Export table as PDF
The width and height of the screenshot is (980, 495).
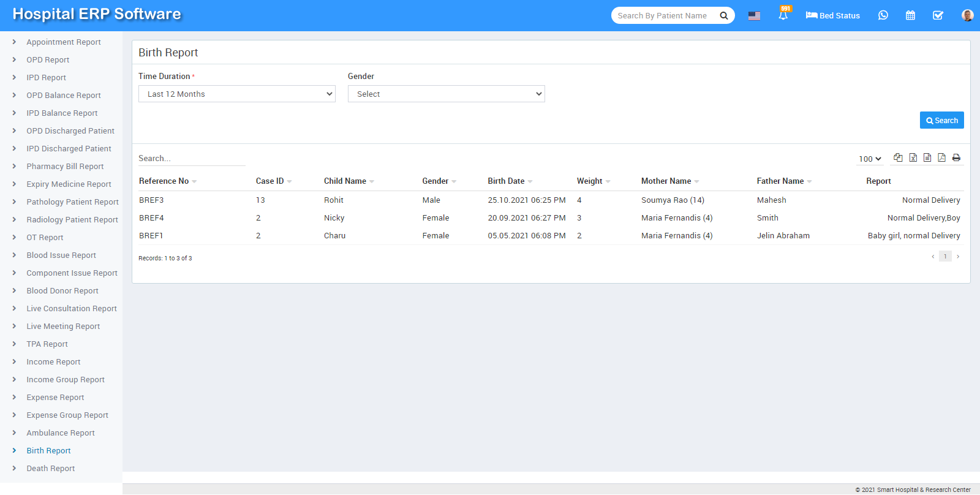click(x=941, y=157)
